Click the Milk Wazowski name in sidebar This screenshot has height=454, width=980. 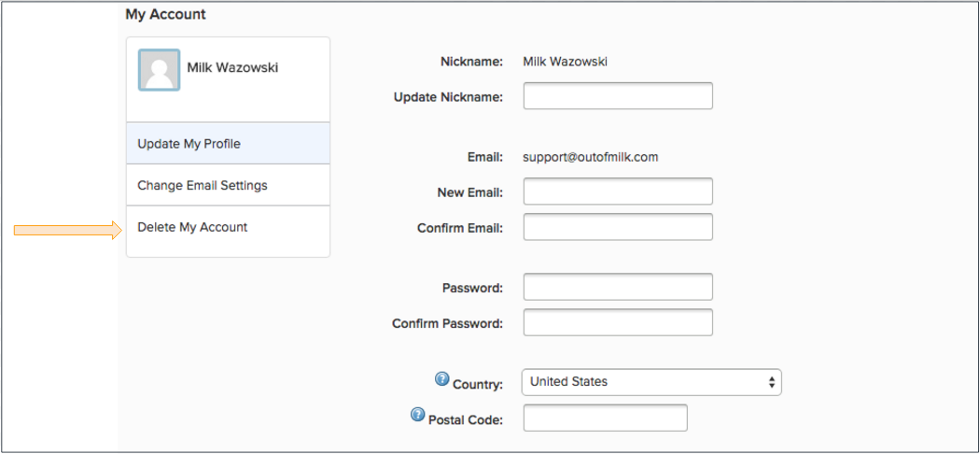(232, 67)
